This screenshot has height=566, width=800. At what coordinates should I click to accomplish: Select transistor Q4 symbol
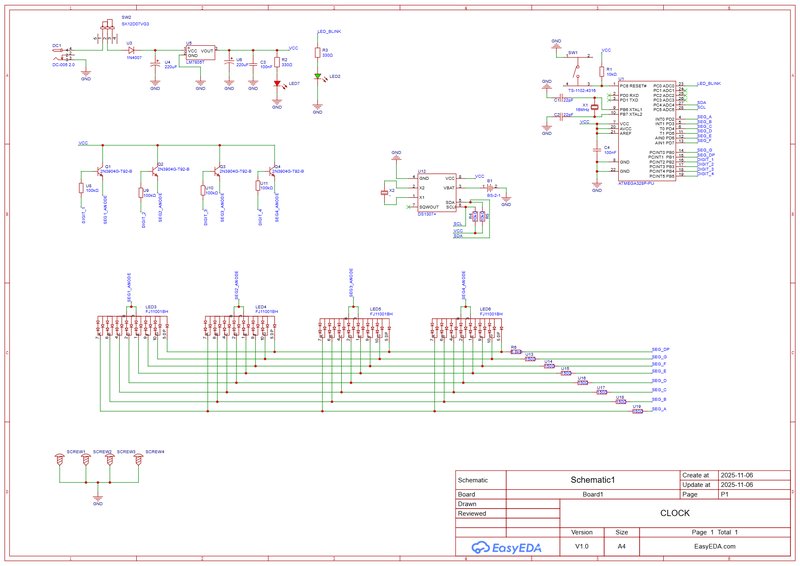tap(271, 172)
